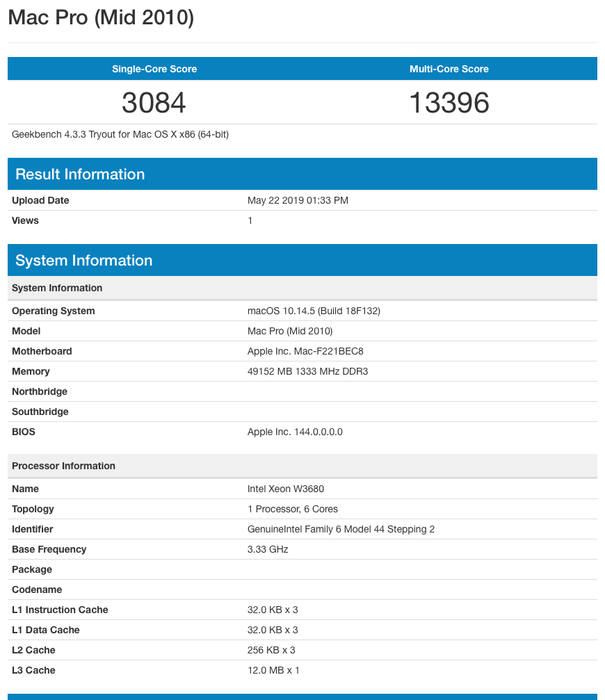Select the Multi-Core Score header

(x=449, y=69)
